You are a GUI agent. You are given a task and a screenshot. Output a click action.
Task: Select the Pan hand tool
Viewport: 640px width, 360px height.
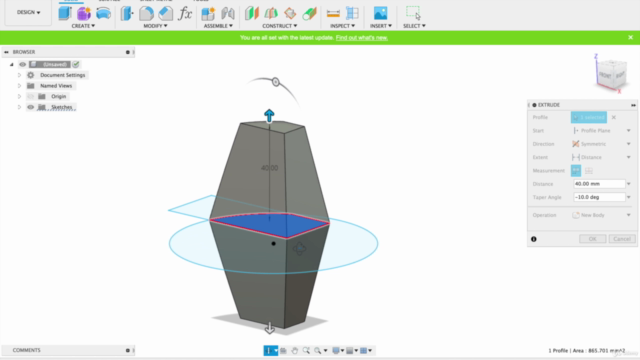point(295,350)
